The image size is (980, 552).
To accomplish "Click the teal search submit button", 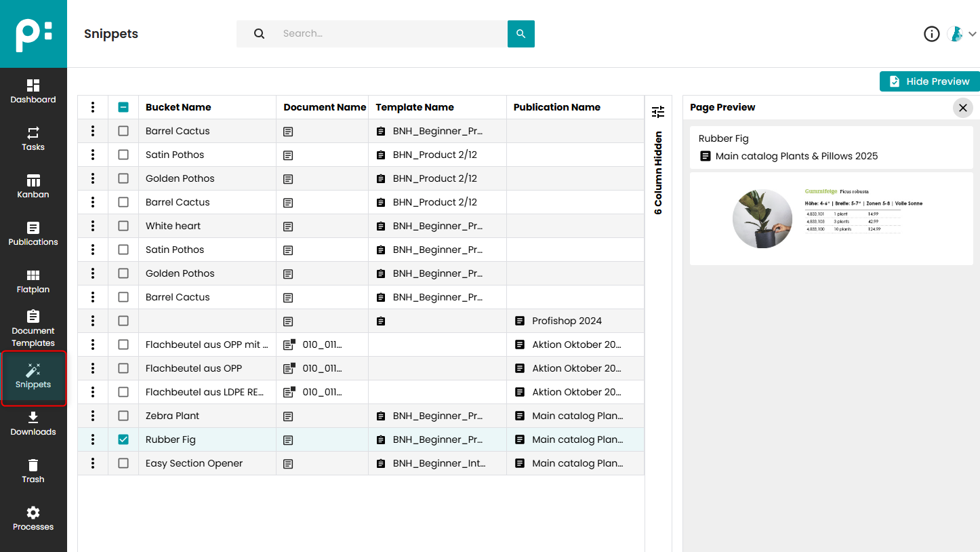I will tap(520, 33).
